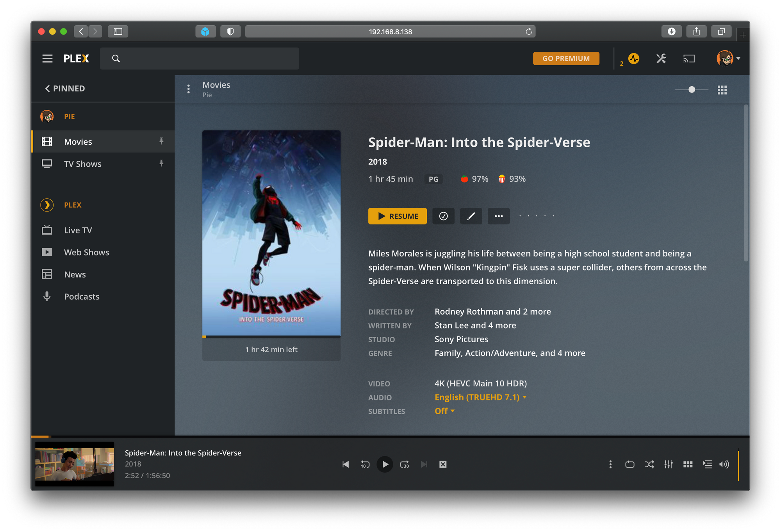Click the Podcasts sidebar icon
The height and width of the screenshot is (532, 781).
point(48,297)
